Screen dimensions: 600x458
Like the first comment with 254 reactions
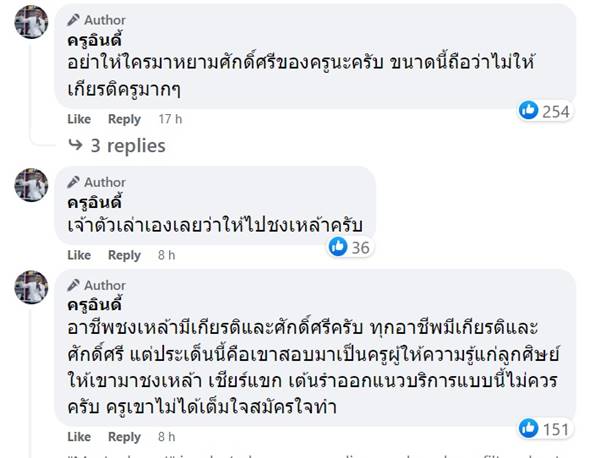pyautogui.click(x=79, y=119)
